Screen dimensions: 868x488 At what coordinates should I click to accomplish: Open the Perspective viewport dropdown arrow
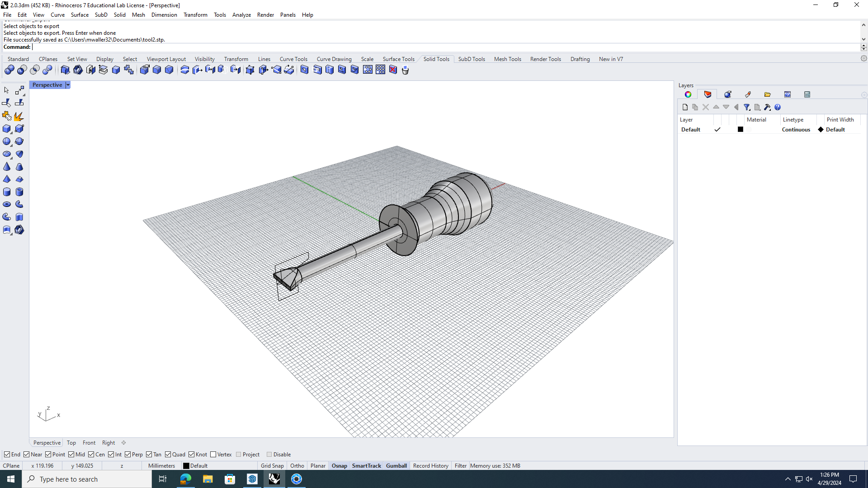(x=68, y=85)
